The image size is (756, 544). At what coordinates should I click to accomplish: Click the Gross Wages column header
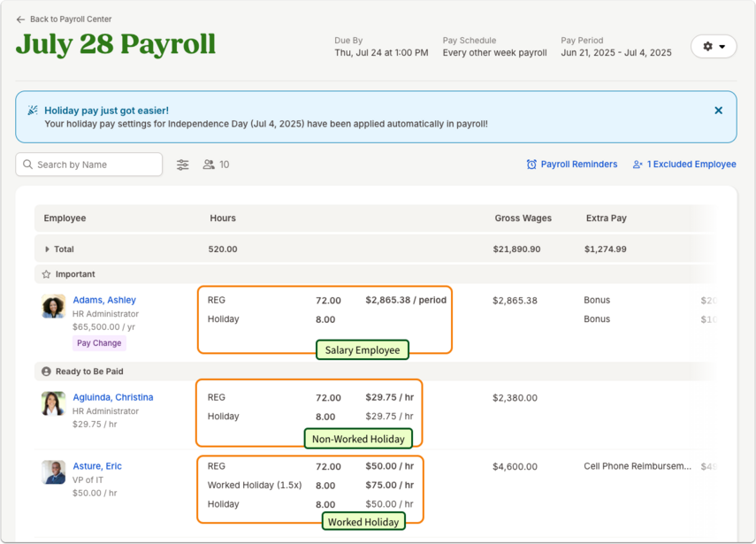coord(523,218)
